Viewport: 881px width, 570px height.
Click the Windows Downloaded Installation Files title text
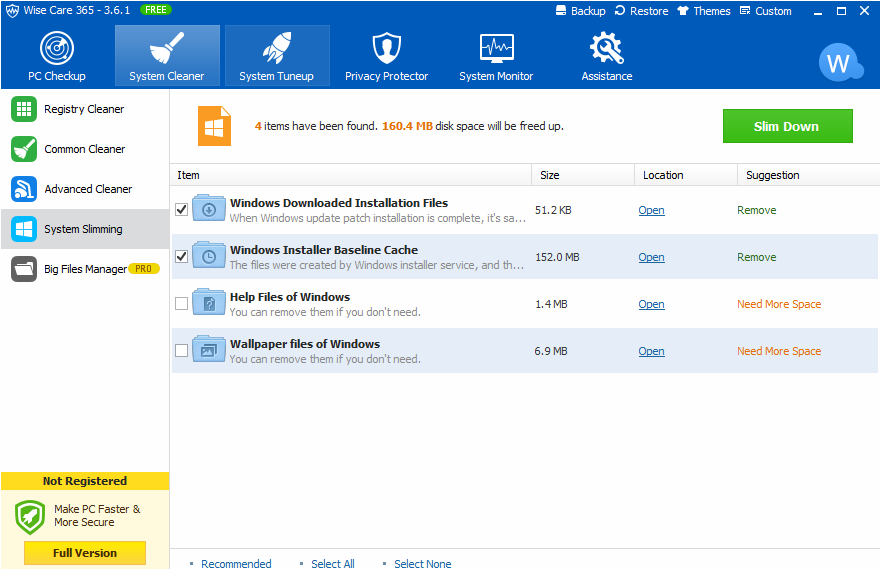pos(339,203)
